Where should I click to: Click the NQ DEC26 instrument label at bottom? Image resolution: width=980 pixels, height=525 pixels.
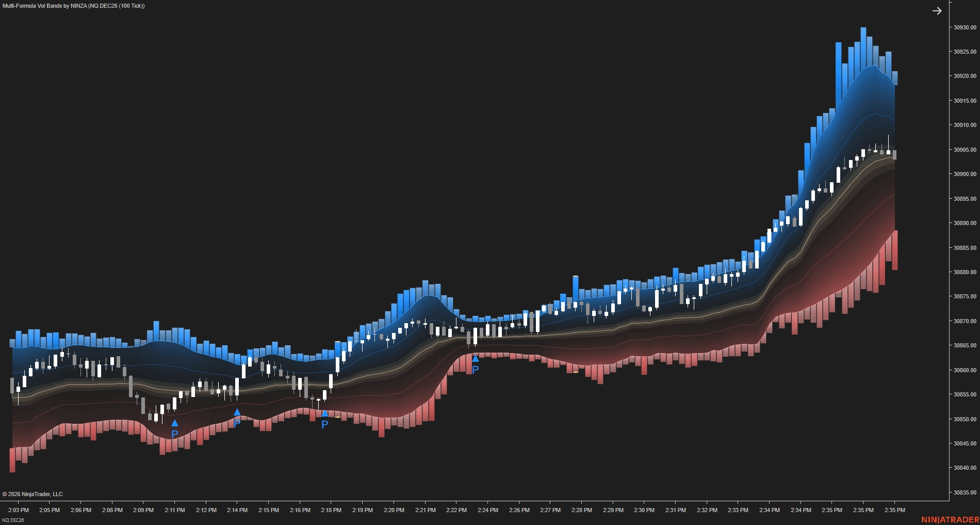[x=13, y=520]
